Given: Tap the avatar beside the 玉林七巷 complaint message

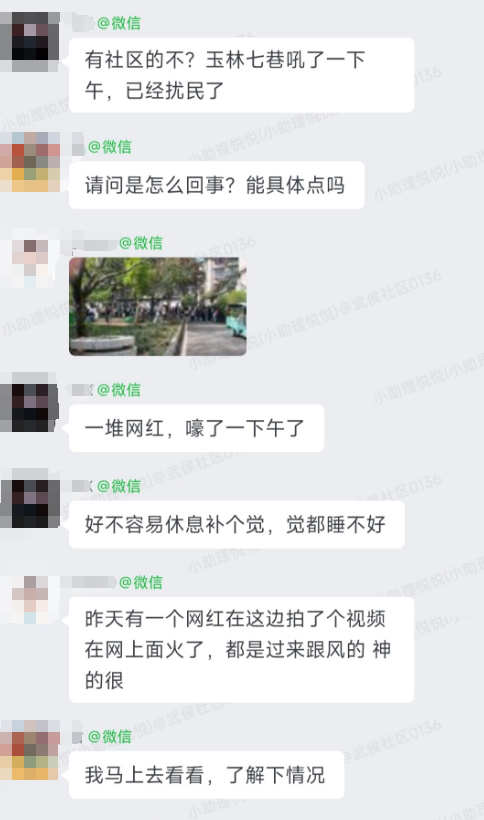Looking at the screenshot, I should tap(30, 41).
